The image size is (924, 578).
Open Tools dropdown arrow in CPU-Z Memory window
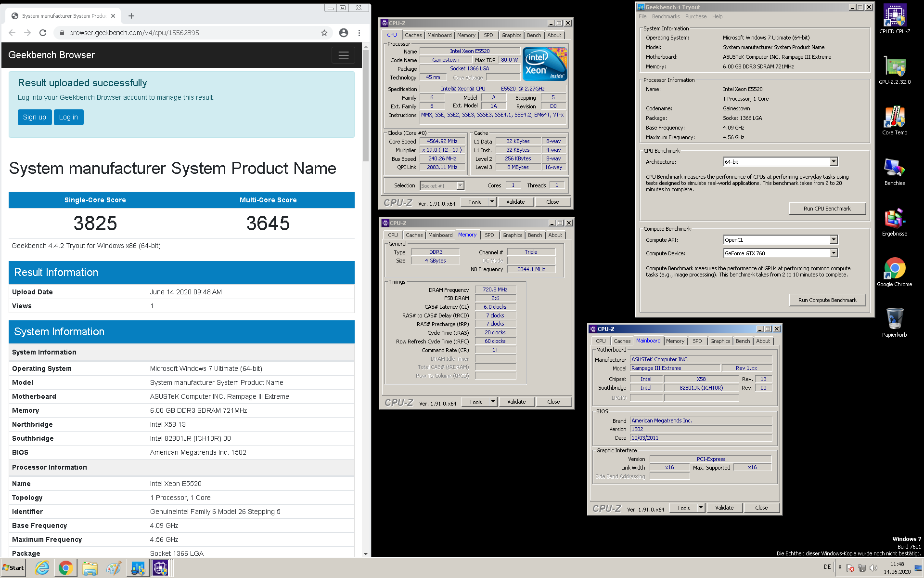(493, 402)
